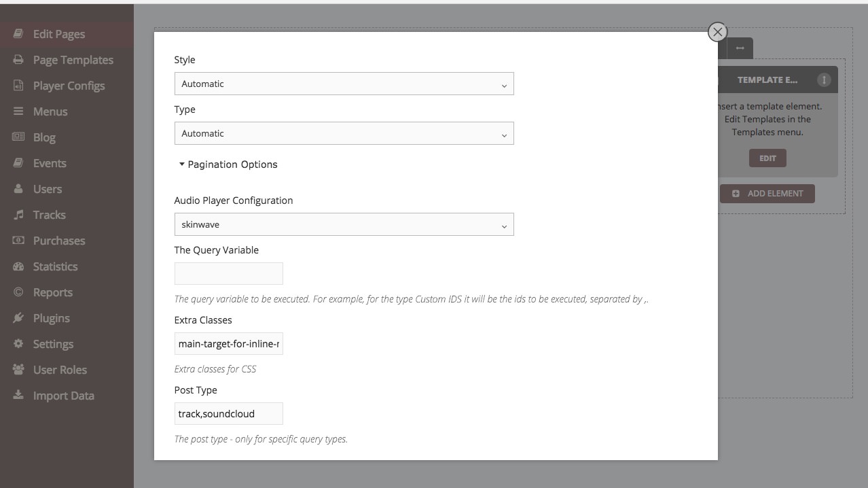Click the Plugins plug icon
Viewport: 868px width, 488px height.
tap(18, 318)
